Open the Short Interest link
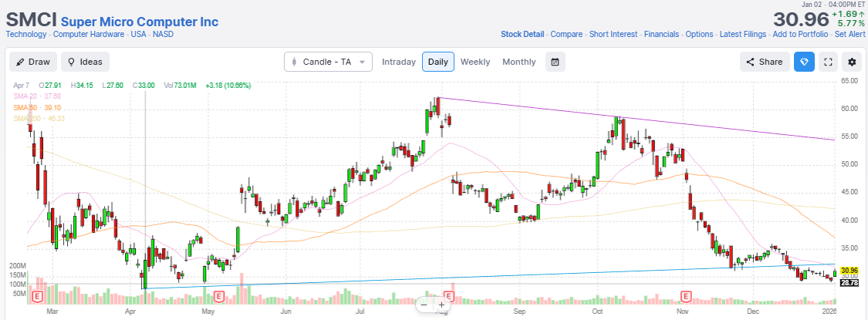 (613, 35)
